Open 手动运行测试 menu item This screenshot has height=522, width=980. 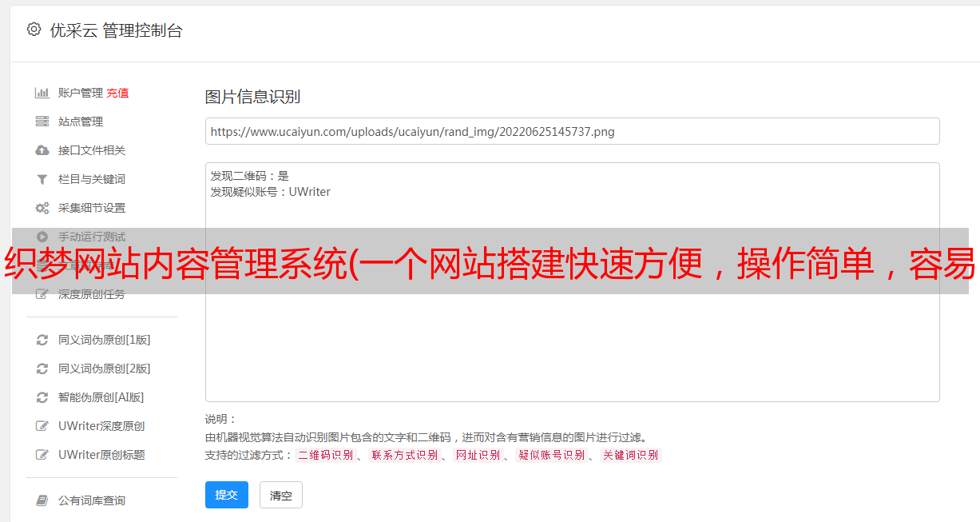pos(92,237)
